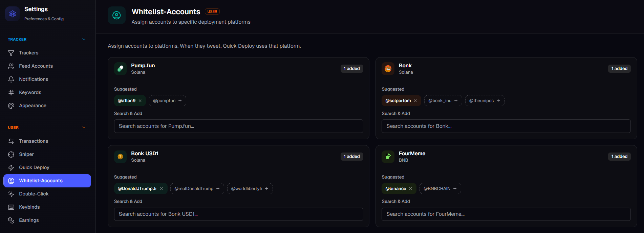This screenshot has height=233, width=644.
Task: Click the Pump.fun pill logo icon
Action: (x=120, y=69)
